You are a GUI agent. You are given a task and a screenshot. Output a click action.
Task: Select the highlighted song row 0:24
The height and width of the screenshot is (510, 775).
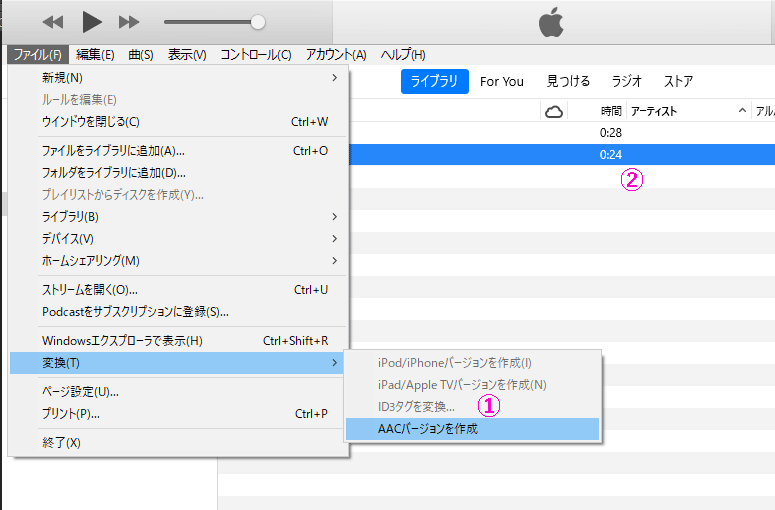[562, 155]
